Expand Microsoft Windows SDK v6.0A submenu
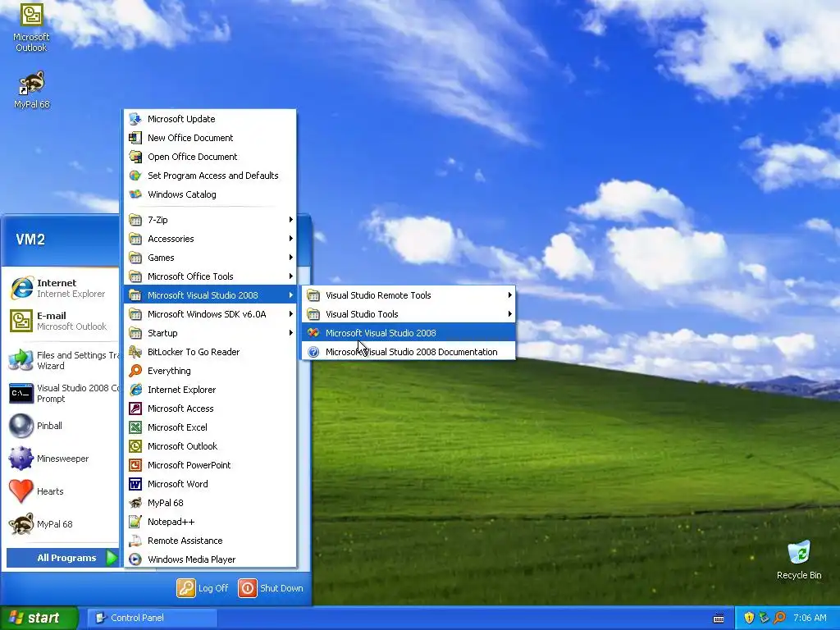840x630 pixels. tap(211, 314)
